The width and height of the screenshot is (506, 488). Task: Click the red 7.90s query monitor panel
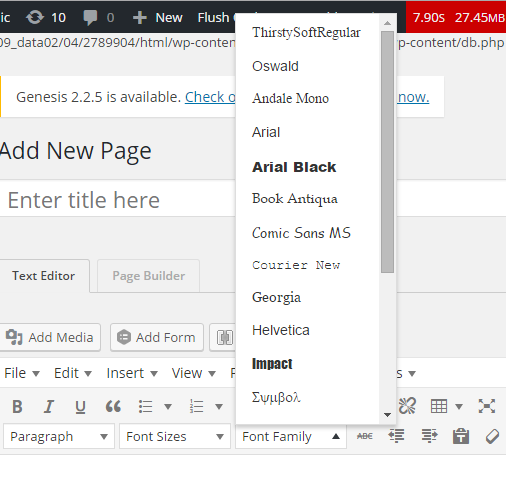click(456, 17)
